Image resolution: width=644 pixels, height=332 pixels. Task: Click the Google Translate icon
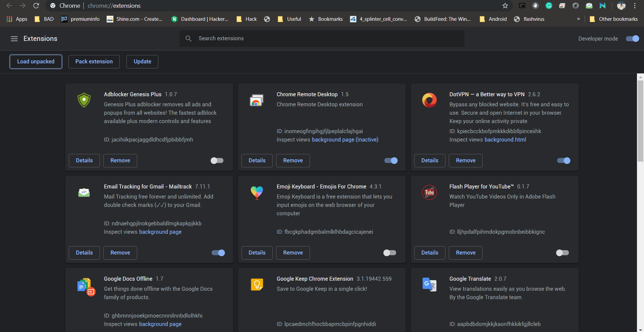(x=429, y=285)
